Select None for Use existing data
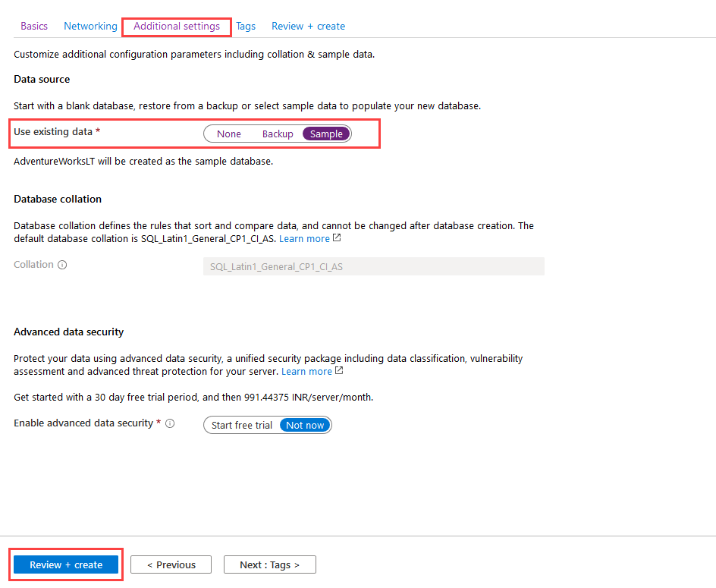Screen dimensions: 716x588 [228, 134]
